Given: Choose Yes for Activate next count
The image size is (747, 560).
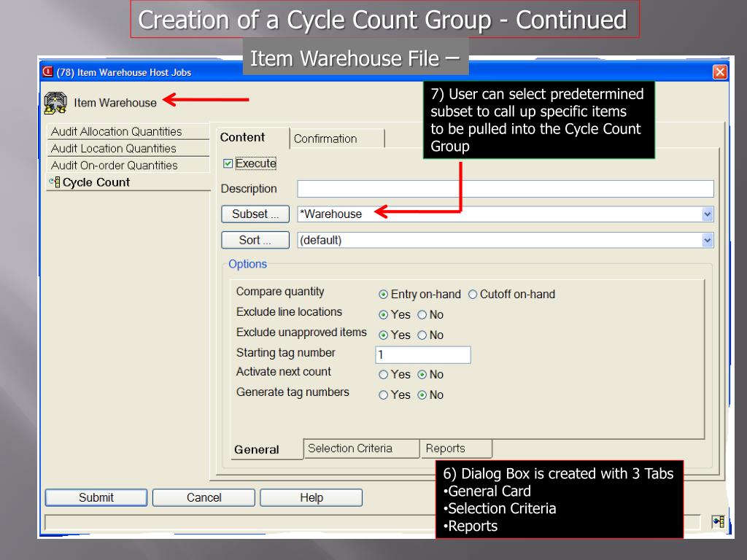Looking at the screenshot, I should tap(383, 375).
